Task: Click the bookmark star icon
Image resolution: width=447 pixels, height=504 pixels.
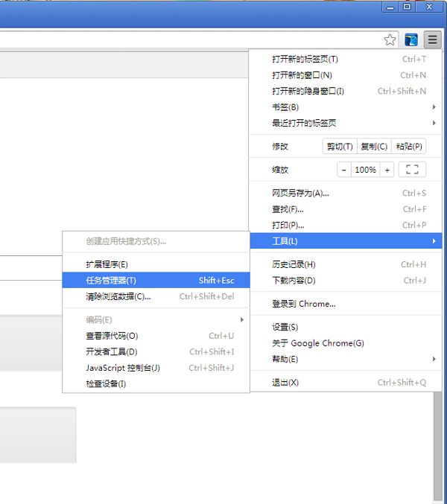Action: pos(390,40)
